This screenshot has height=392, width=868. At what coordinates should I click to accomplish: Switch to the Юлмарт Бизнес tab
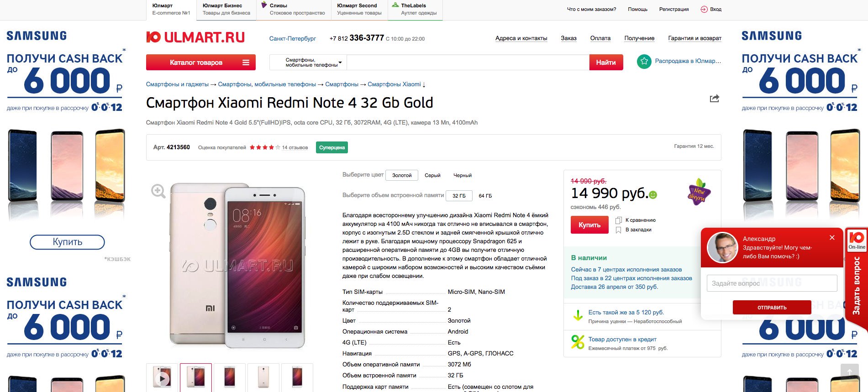tap(226, 9)
